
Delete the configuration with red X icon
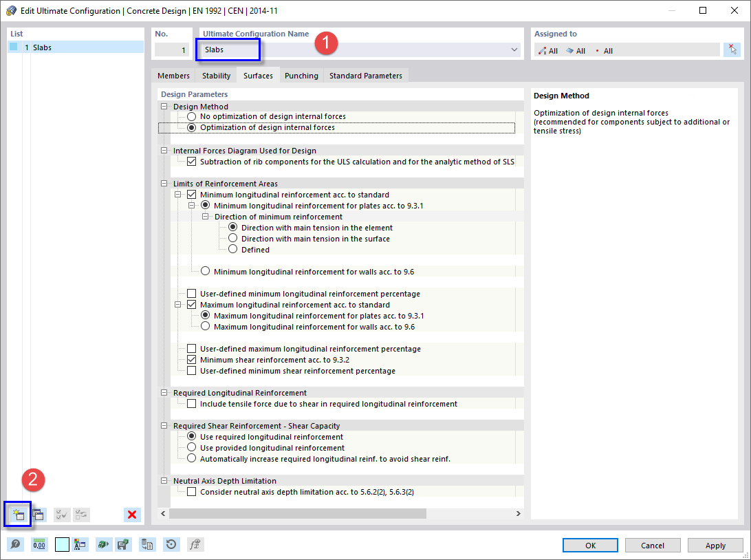(x=132, y=514)
